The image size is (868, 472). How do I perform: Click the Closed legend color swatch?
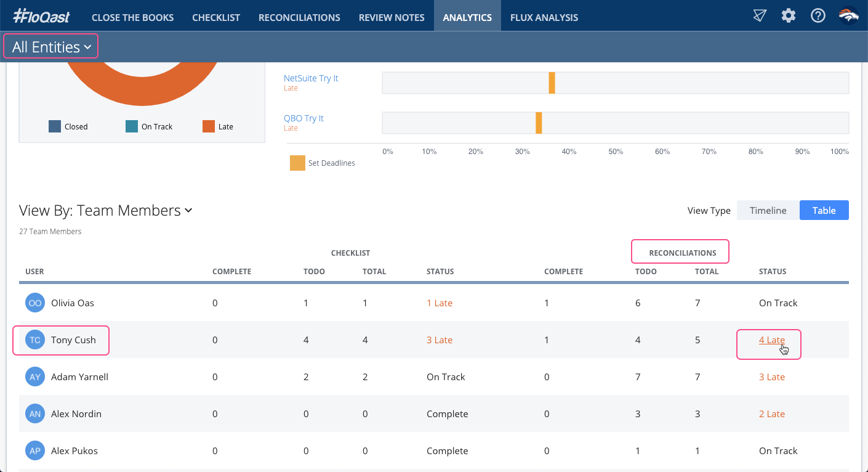tap(55, 126)
